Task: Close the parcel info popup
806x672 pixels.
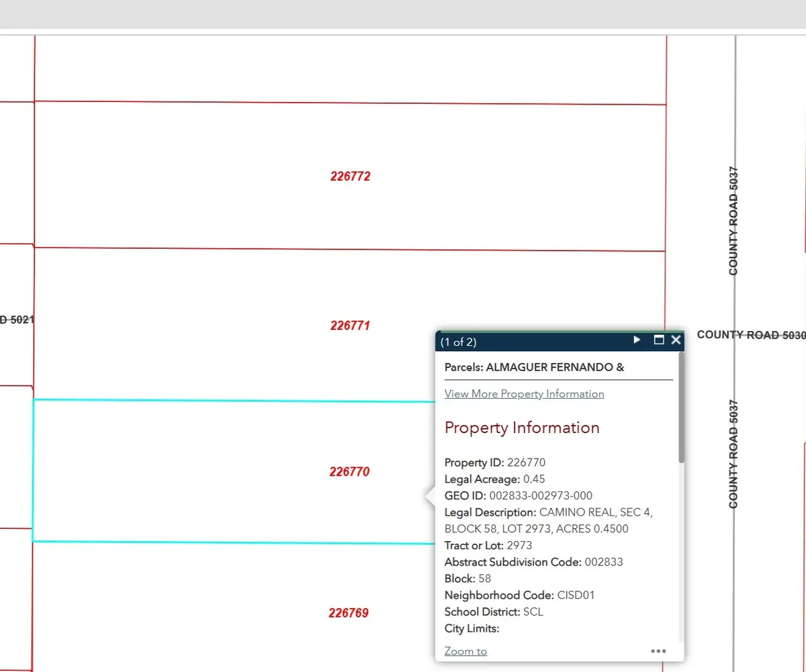Action: (x=676, y=340)
